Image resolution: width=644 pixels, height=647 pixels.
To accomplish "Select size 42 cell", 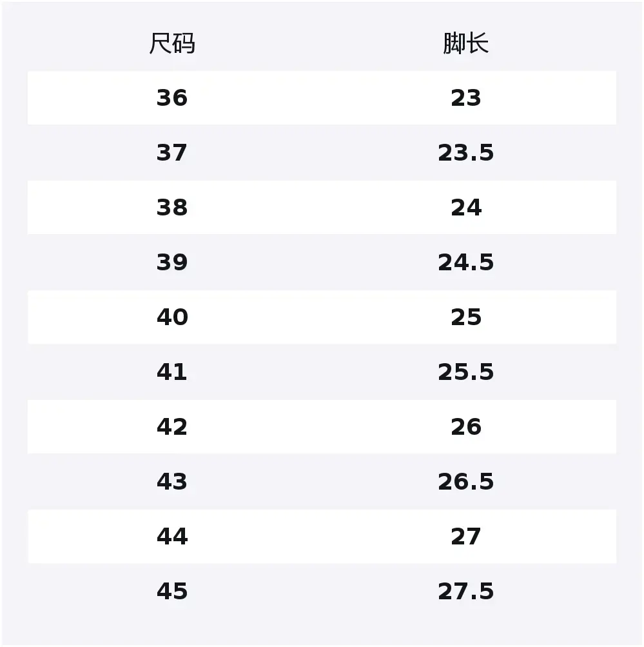I will [x=172, y=427].
